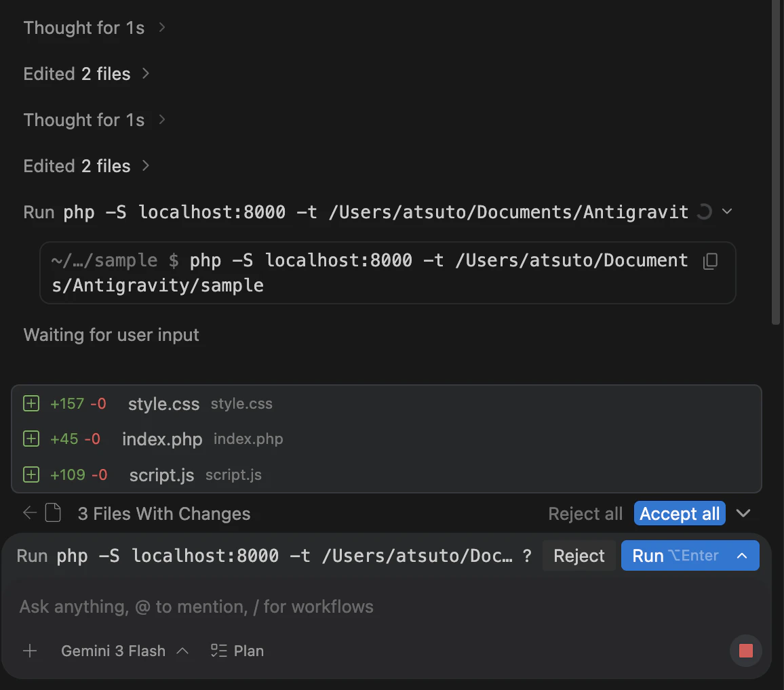The image size is (784, 690).
Task: Open the dropdown beside Accept all
Action: (x=743, y=513)
